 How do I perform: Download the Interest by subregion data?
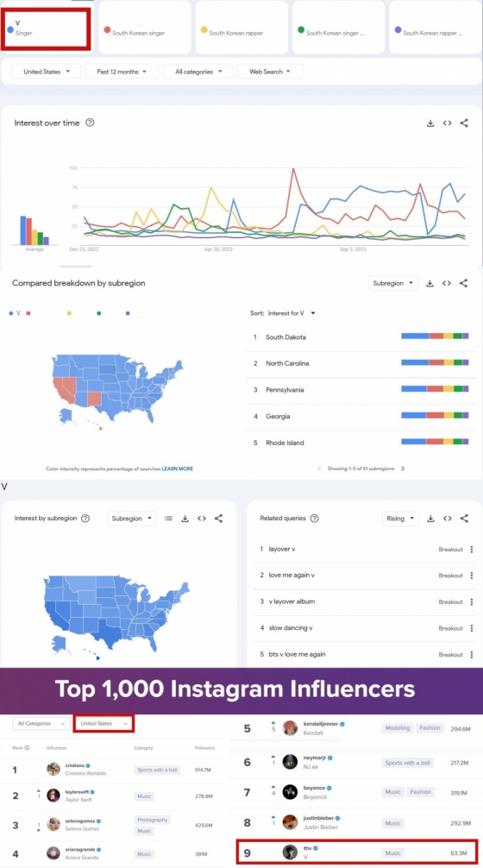(185, 519)
